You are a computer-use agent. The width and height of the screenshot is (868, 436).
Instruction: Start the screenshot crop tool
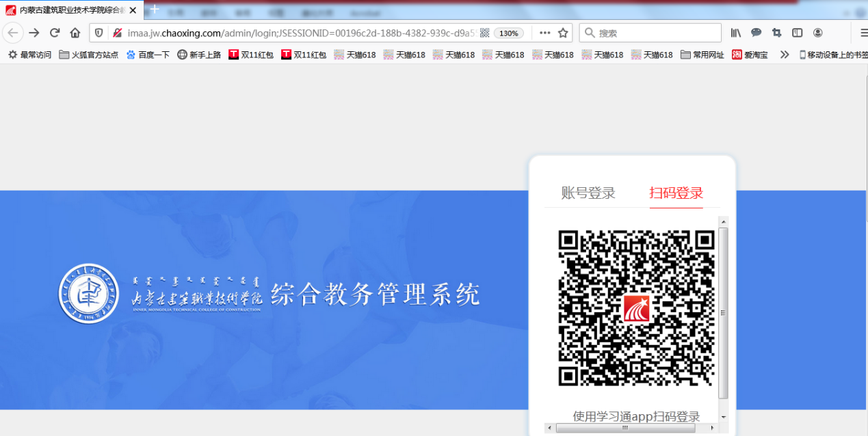coord(776,33)
